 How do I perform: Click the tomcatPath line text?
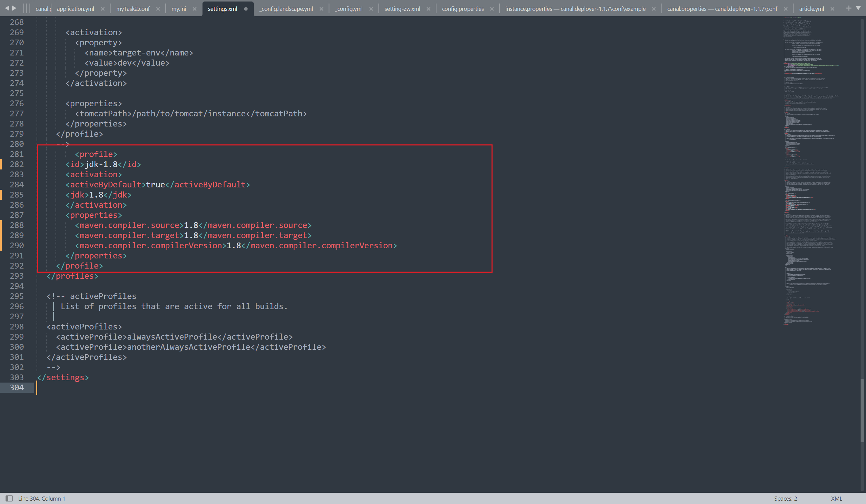[x=191, y=113]
